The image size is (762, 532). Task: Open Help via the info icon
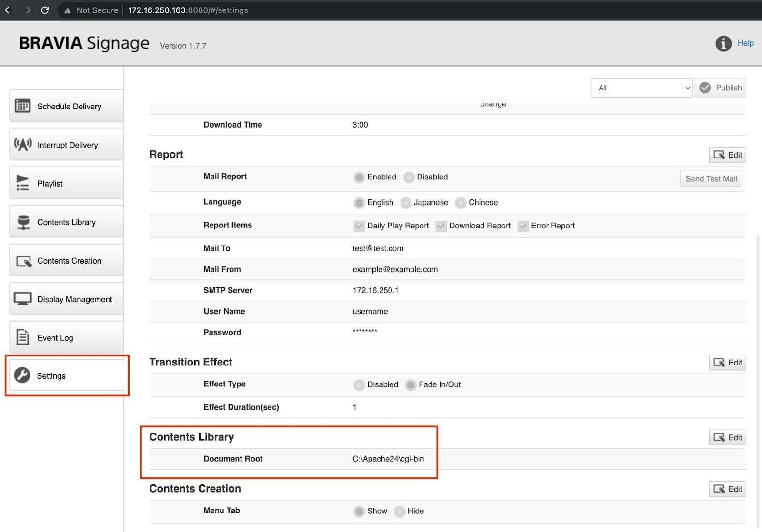click(x=723, y=43)
